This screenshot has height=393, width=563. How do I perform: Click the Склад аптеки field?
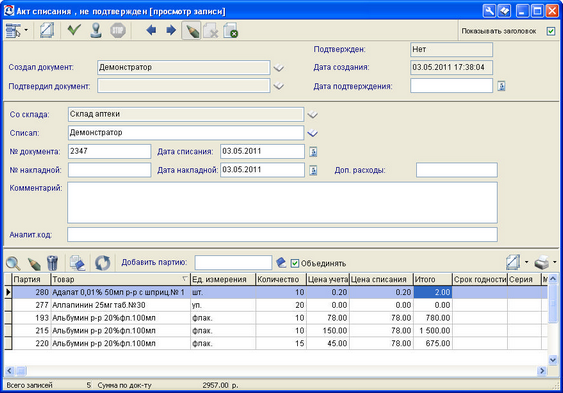pos(186,114)
